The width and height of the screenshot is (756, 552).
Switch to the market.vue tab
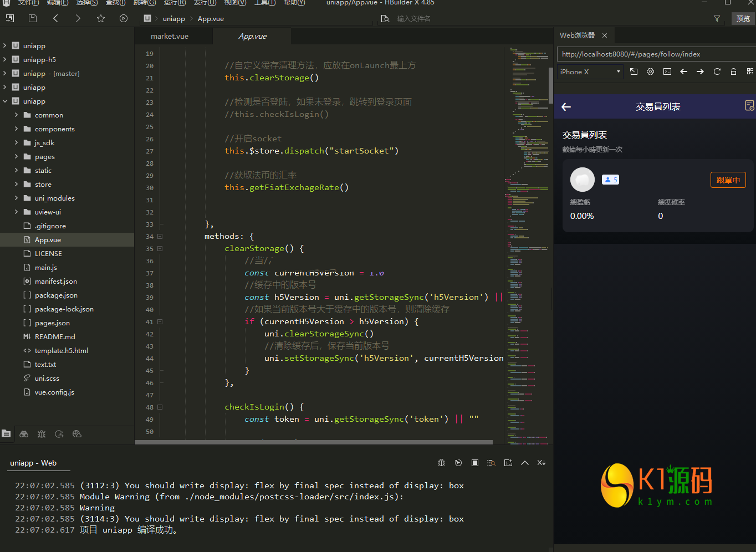click(x=170, y=36)
